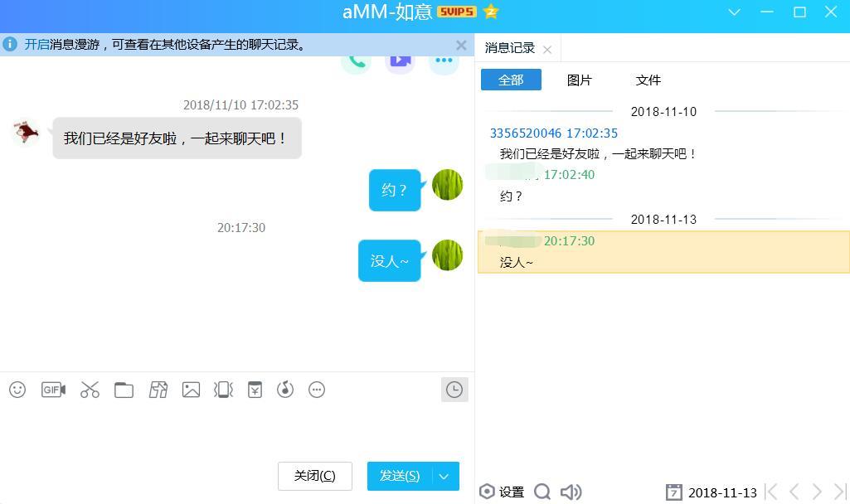Toggle the speaker sound icon
Image resolution: width=850 pixels, height=504 pixels.
(x=571, y=492)
